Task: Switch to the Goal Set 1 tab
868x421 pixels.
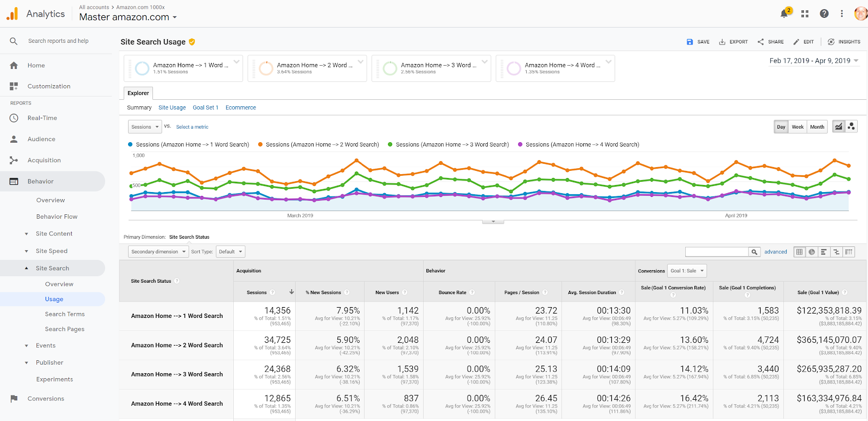Action: click(x=206, y=107)
